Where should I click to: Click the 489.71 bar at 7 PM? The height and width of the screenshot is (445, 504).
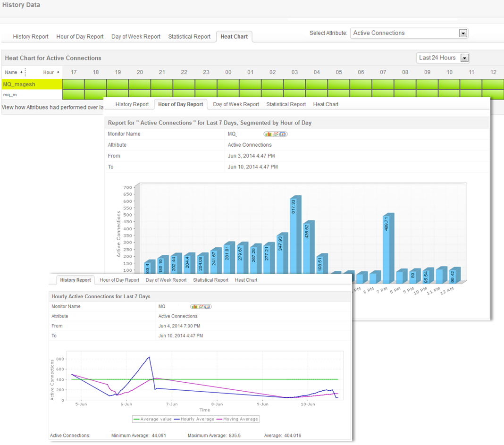click(x=387, y=248)
